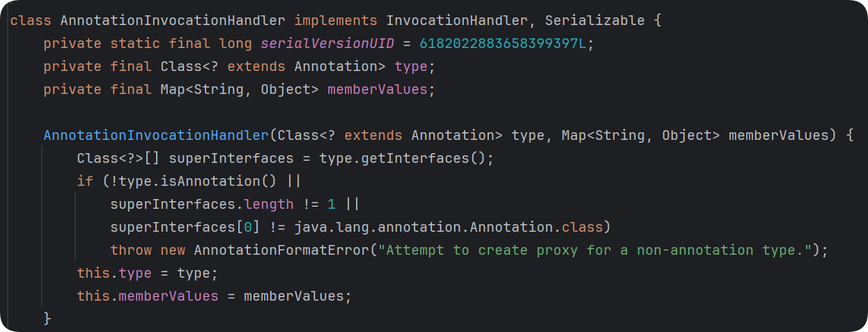Click the getInterfaces() method call
This screenshot has height=332, width=868.
coord(424,158)
